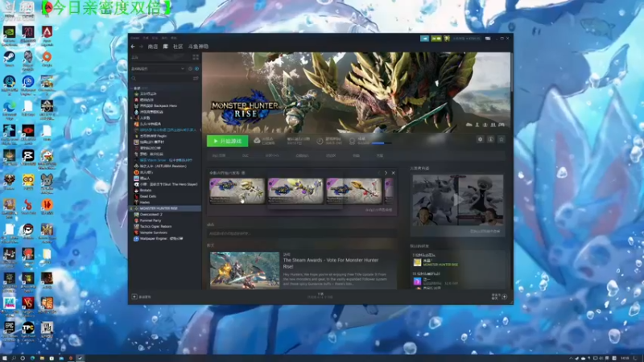Show previous DLC in carousel

click(378, 173)
